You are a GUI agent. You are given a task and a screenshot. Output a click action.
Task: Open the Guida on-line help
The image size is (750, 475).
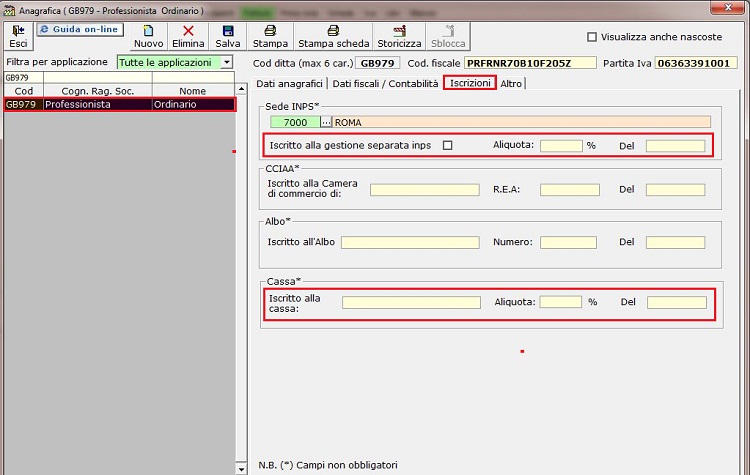[80, 29]
